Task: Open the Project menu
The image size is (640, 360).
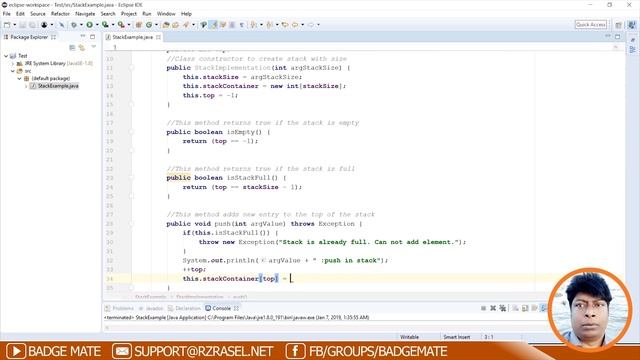Action: 129,14
